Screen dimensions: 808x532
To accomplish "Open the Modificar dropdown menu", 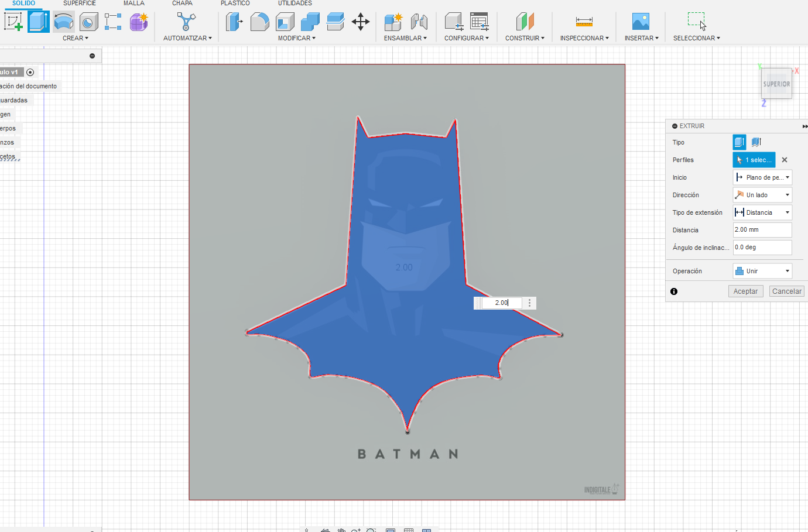I will 297,38.
